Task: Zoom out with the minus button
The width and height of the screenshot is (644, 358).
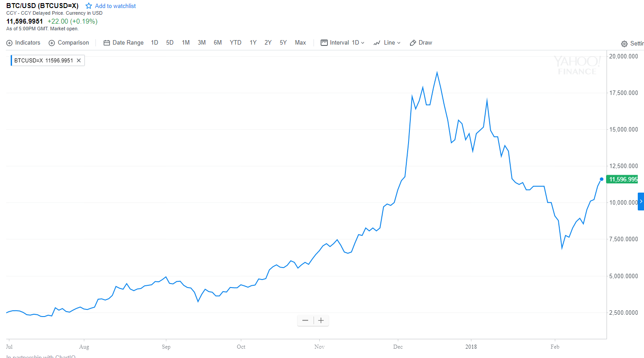Action: pyautogui.click(x=305, y=320)
